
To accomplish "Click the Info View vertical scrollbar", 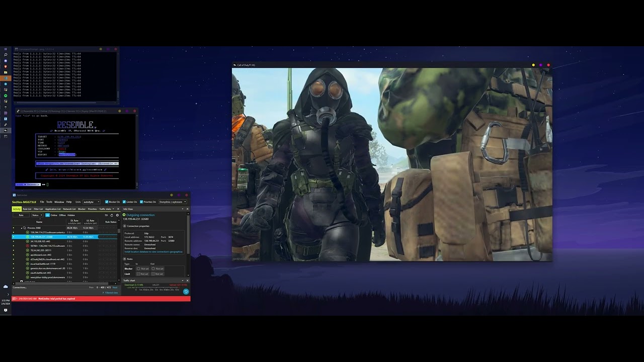I will pyautogui.click(x=188, y=234).
